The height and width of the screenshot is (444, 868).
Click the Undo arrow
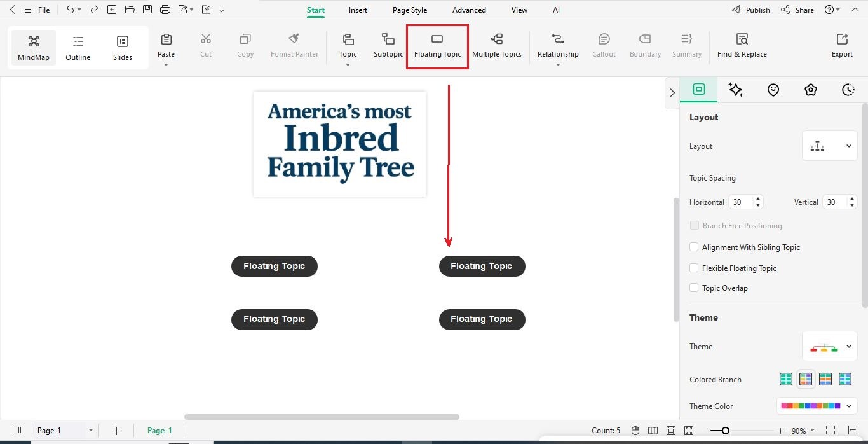(70, 10)
